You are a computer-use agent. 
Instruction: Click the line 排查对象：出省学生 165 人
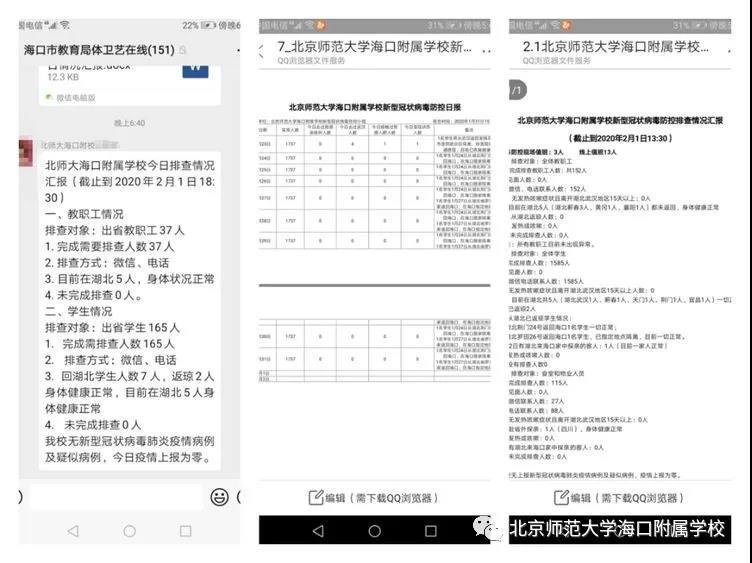[112, 328]
